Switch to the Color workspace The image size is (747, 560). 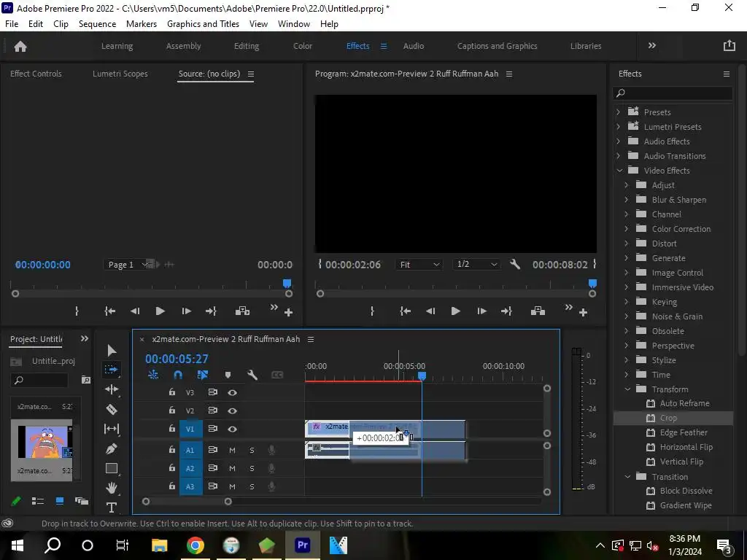[x=303, y=46]
